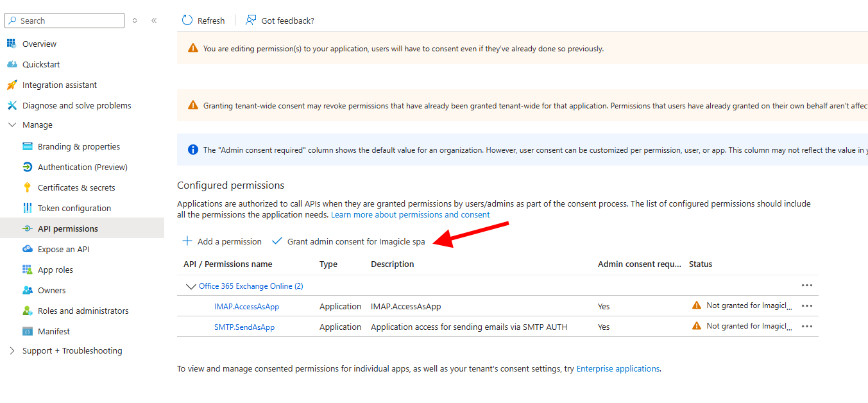The width and height of the screenshot is (868, 403).
Task: Collapse Office 365 Exchange Online group
Action: pyautogui.click(x=191, y=286)
